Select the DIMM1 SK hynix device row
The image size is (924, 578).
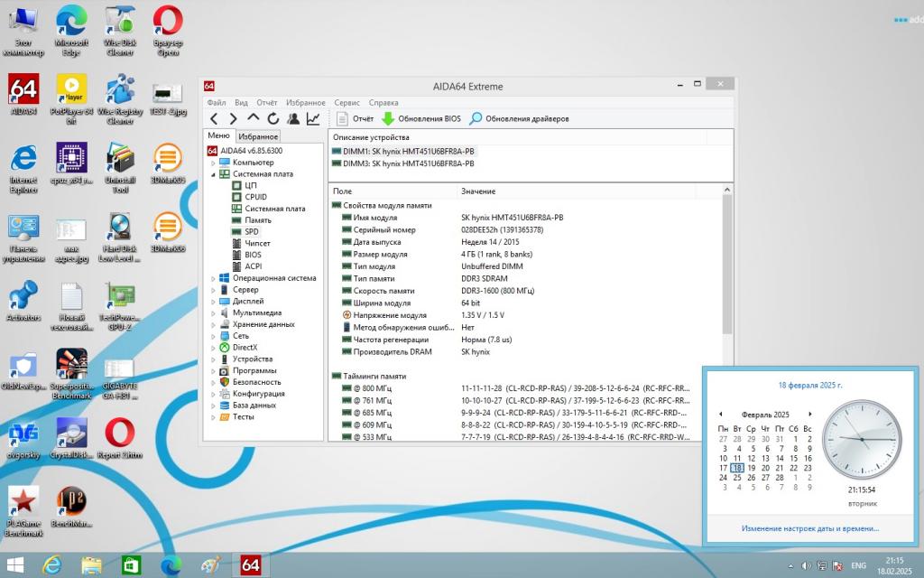(x=403, y=151)
